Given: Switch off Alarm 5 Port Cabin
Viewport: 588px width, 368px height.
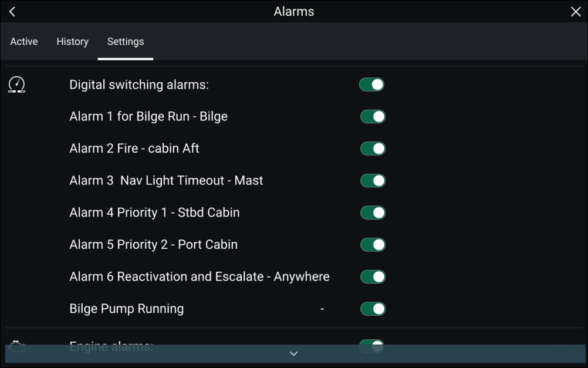Looking at the screenshot, I should tap(373, 245).
